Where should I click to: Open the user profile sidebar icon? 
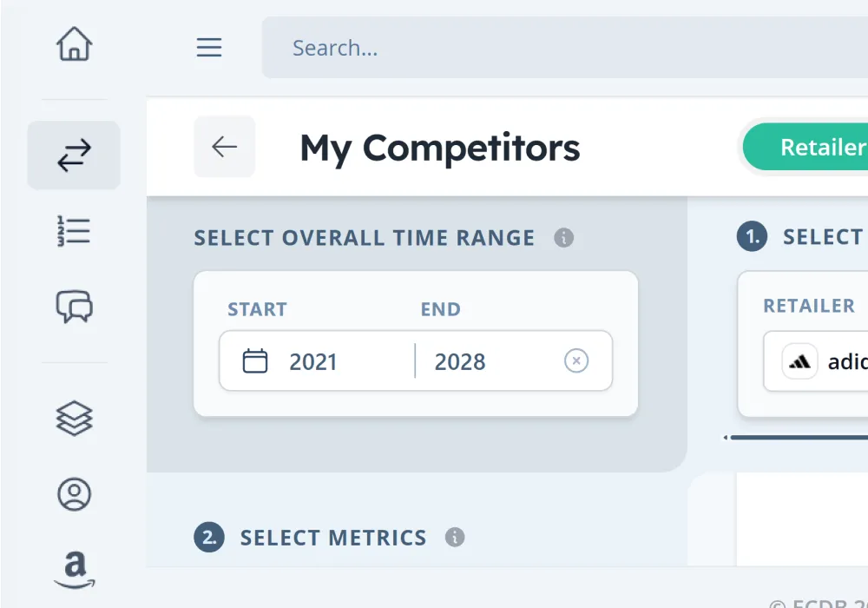pyautogui.click(x=74, y=494)
